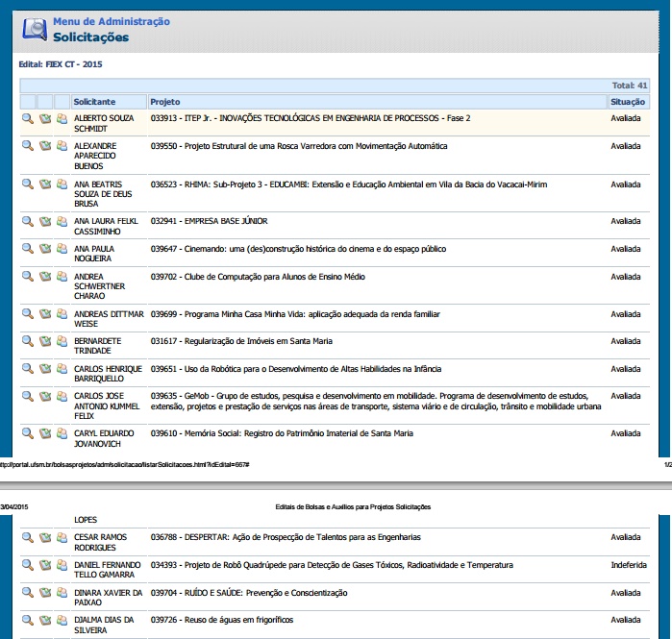Click magnifier icon for Alberto Souza Schmidt
672x639 pixels.
point(28,119)
